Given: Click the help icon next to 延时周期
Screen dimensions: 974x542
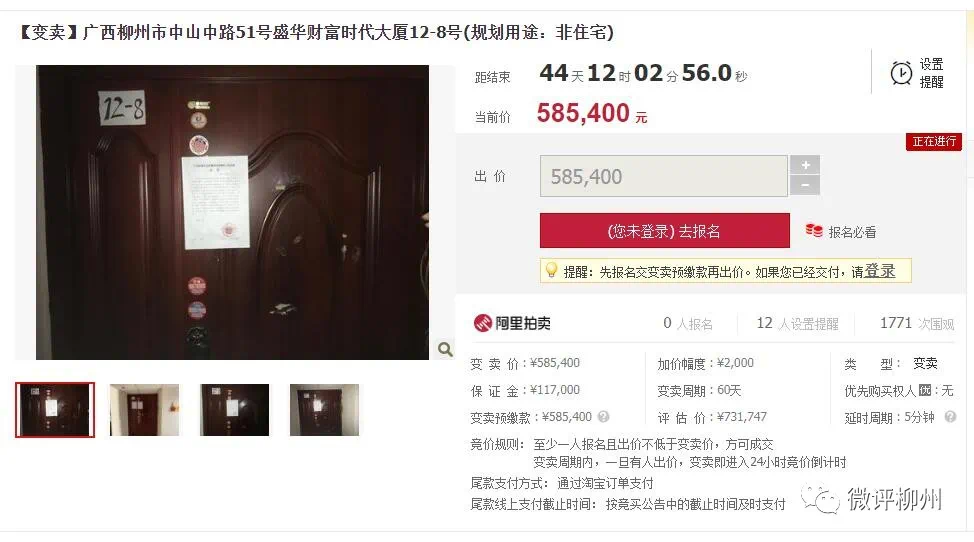Looking at the screenshot, I should tap(950, 417).
